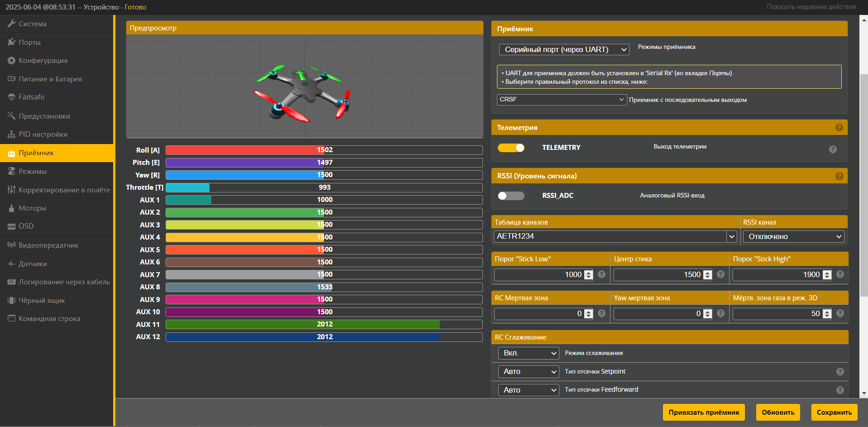Click help icon next to Порог Stick Low
Image resolution: width=868 pixels, height=427 pixels.
pos(601,274)
